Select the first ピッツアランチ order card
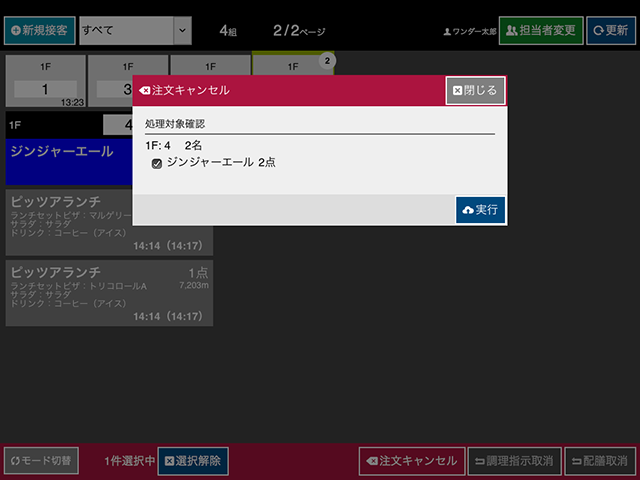This screenshot has height=480, width=640. [x=109, y=222]
